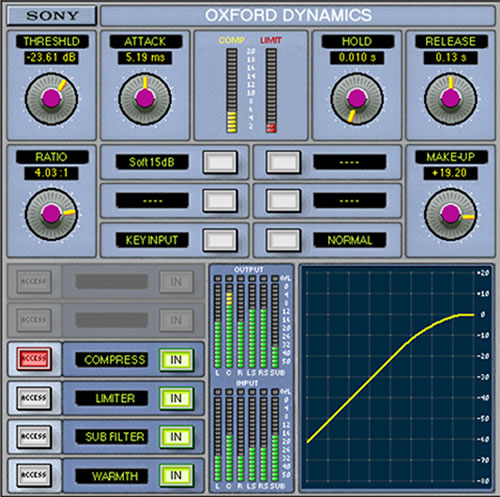Click the first greyed-out IN button
This screenshot has height=497, width=500.
coord(176,282)
